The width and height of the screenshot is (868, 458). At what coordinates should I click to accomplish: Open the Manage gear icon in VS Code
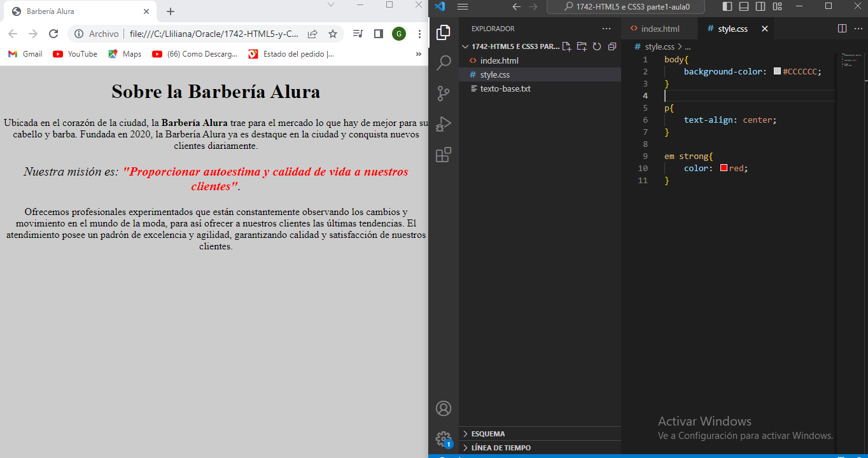[444, 439]
